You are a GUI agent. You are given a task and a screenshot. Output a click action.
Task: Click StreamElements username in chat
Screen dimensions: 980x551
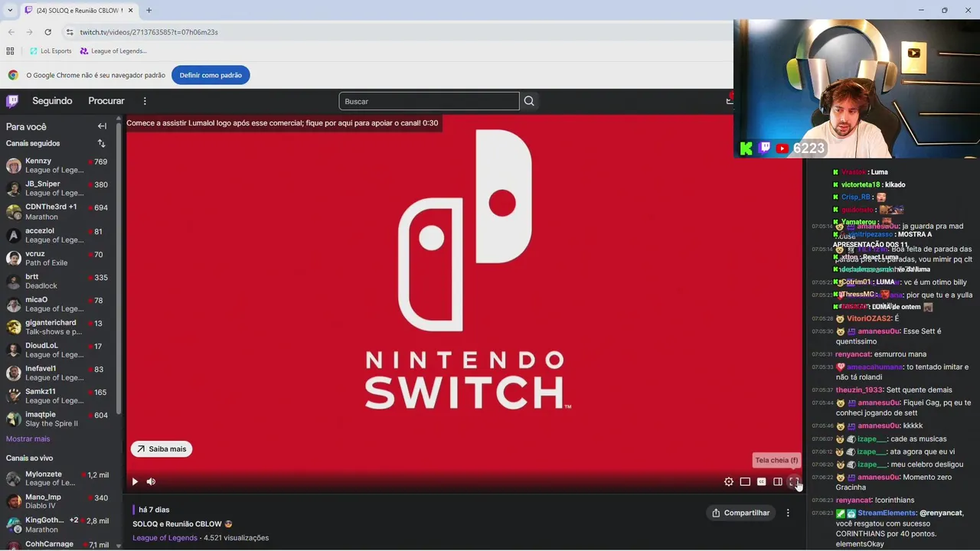tap(887, 513)
